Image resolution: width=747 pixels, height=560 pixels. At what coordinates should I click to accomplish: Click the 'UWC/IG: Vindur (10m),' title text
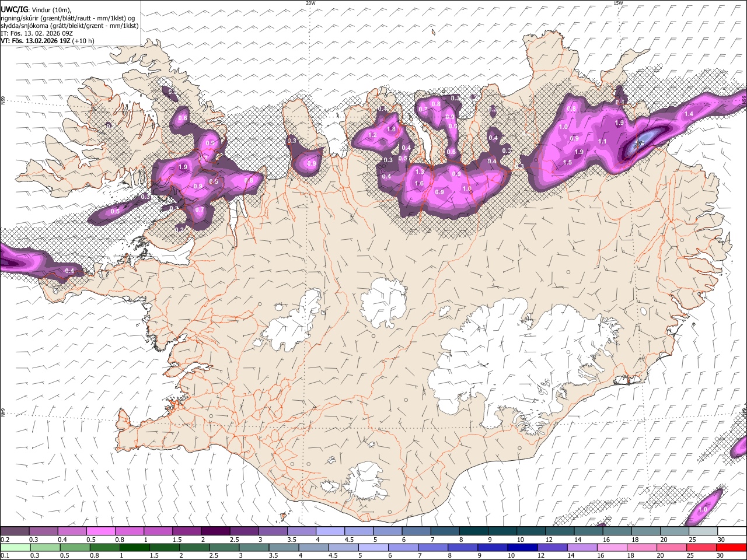pyautogui.click(x=36, y=10)
